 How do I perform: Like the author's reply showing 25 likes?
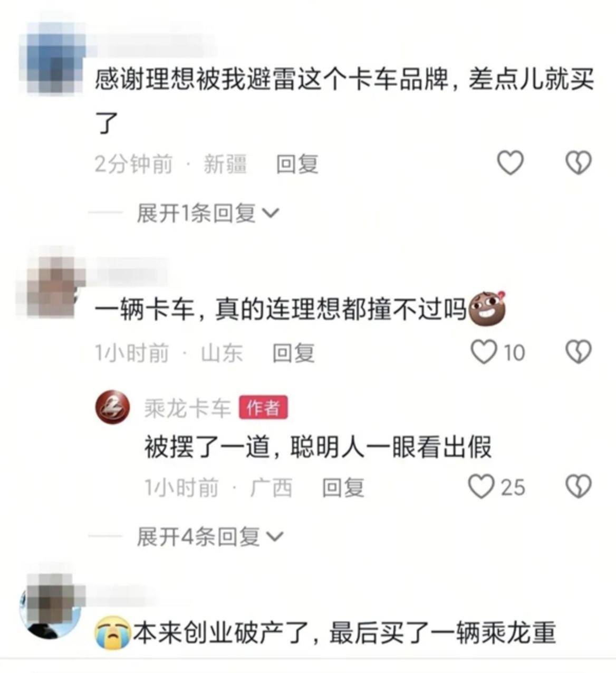coord(482,486)
